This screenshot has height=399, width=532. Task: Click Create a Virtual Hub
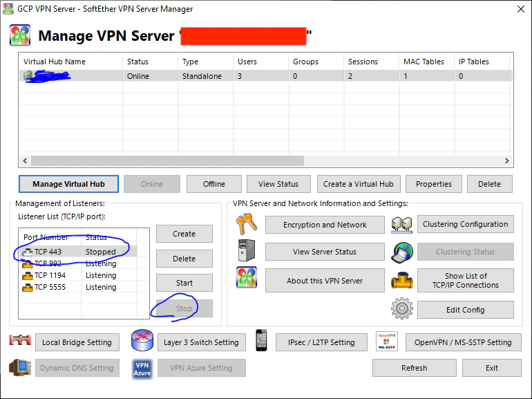[359, 184]
